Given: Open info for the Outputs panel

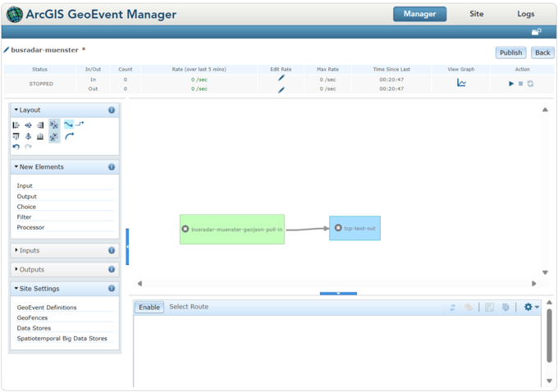Looking at the screenshot, I should 112,269.
